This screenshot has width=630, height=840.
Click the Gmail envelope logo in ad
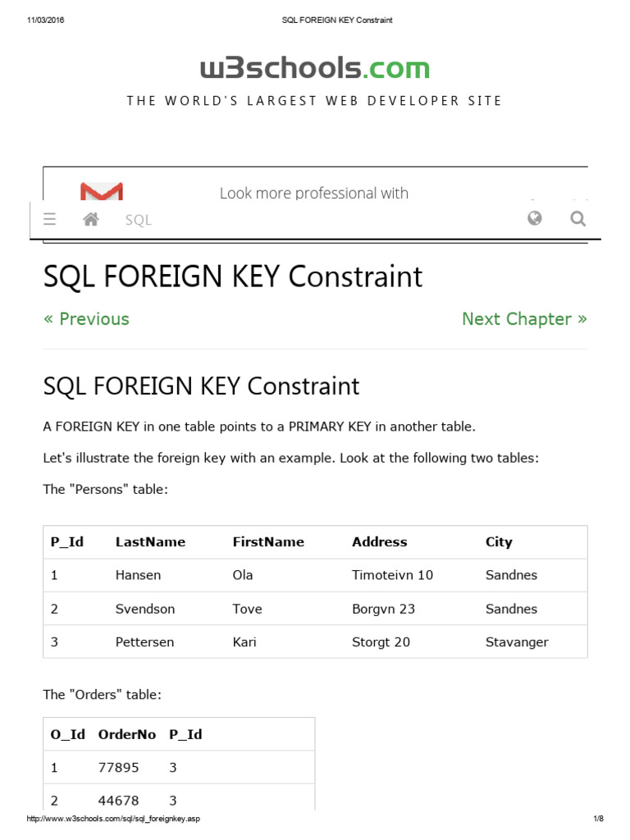(102, 192)
